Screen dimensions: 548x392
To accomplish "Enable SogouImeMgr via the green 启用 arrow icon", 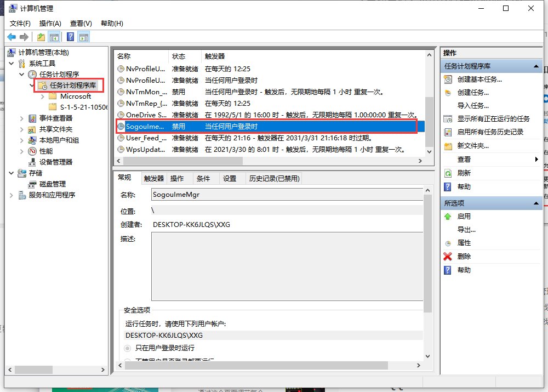I will [x=448, y=216].
